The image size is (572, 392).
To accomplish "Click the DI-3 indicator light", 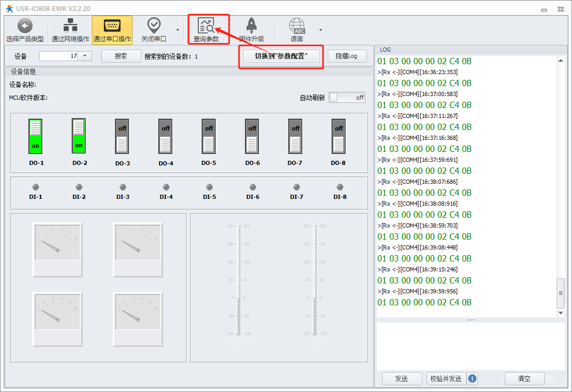I will coord(123,187).
